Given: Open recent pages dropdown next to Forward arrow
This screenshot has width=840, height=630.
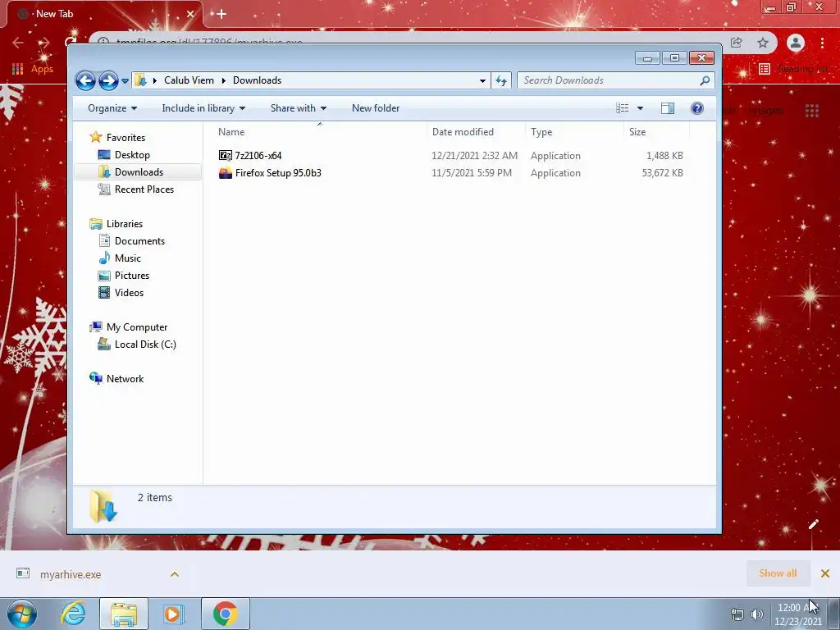Looking at the screenshot, I should tap(125, 81).
